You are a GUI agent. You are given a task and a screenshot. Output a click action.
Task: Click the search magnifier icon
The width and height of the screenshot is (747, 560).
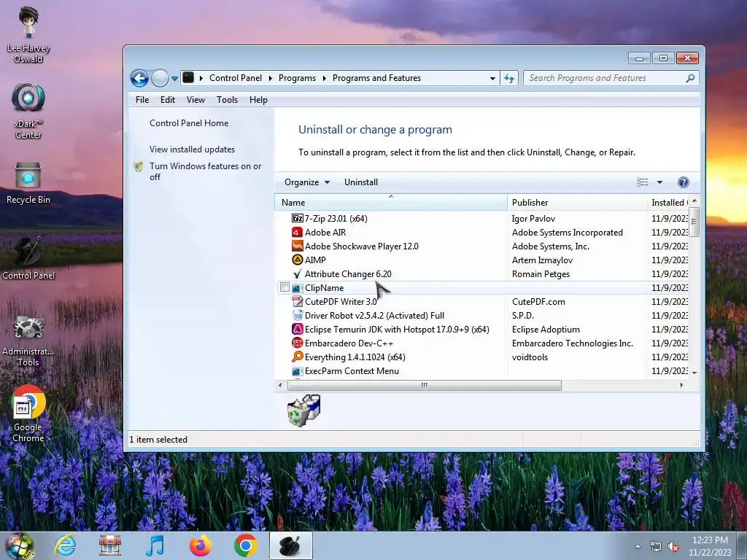tap(690, 78)
